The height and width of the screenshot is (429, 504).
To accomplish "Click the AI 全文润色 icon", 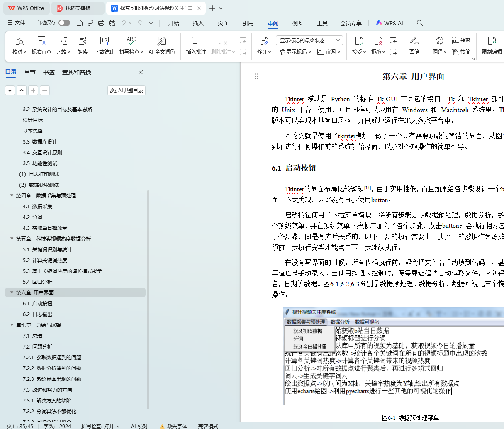I will (161, 41).
